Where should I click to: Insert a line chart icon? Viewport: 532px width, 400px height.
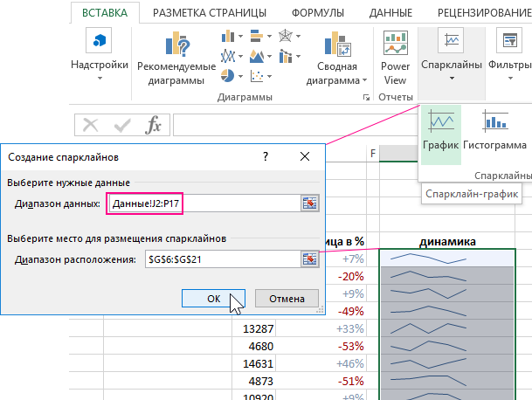coord(228,56)
